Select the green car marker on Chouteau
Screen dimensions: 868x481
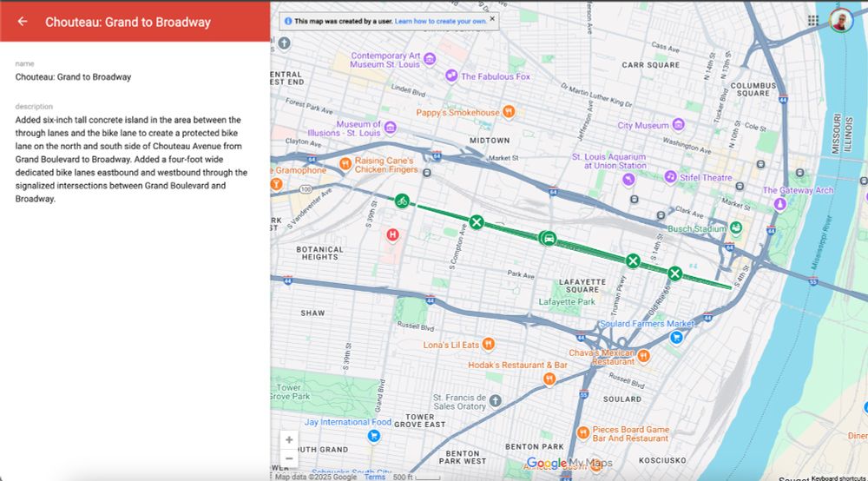click(549, 239)
